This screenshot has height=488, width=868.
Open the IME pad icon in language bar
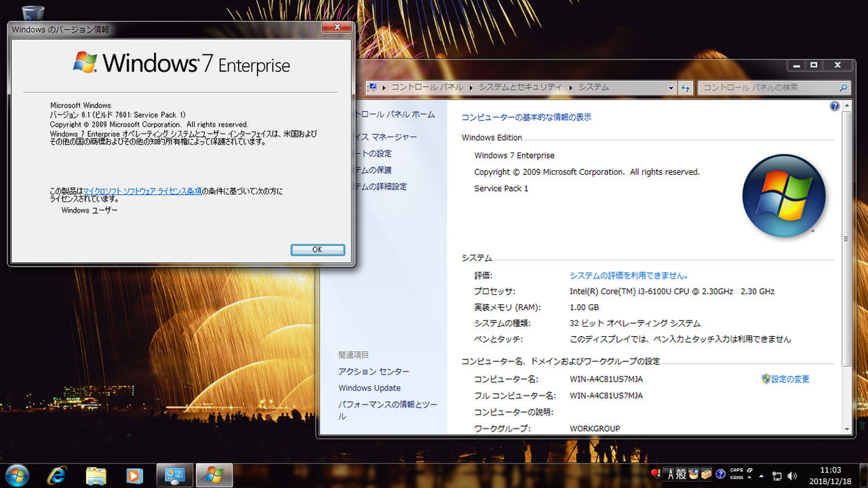click(694, 474)
